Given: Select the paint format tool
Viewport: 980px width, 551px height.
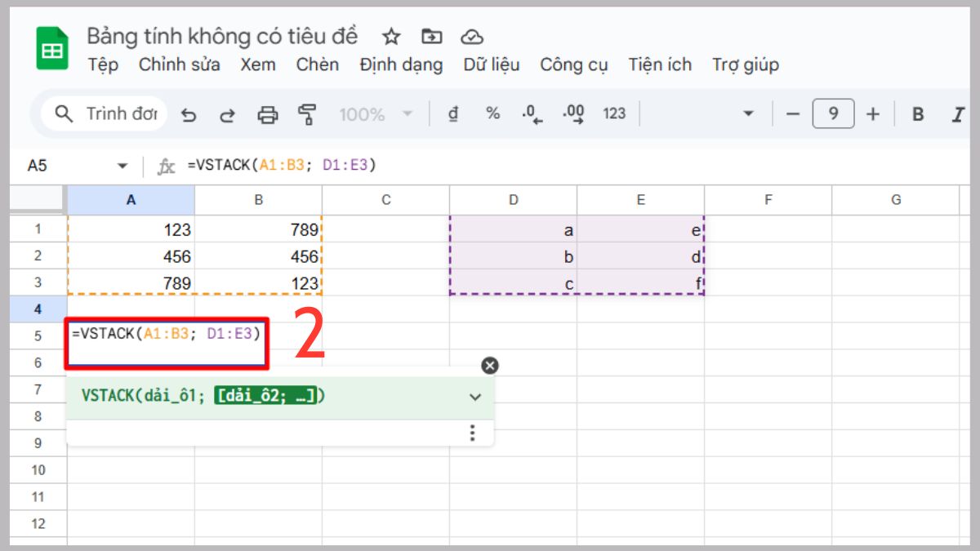Looking at the screenshot, I should pos(306,114).
